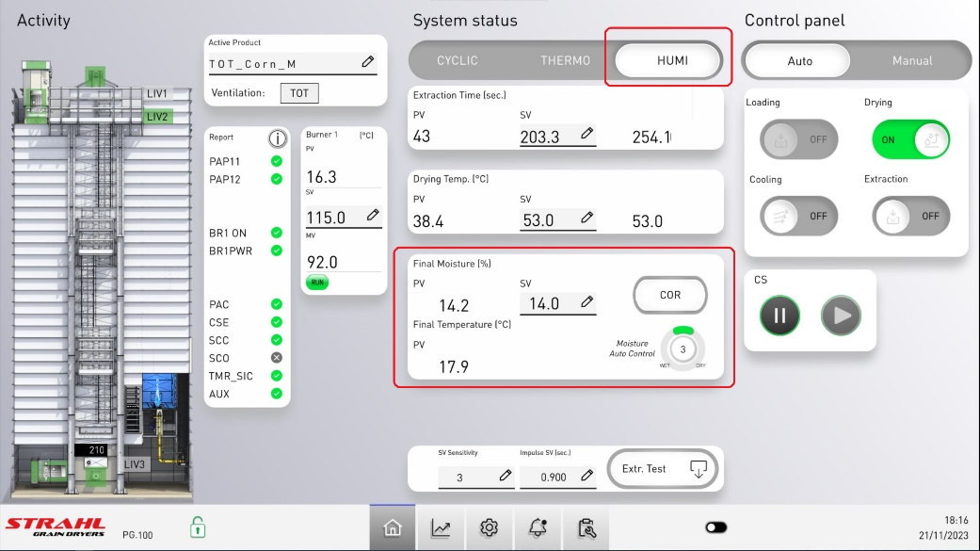Open the Home page icon
Image resolution: width=980 pixels, height=551 pixels.
pos(393,528)
